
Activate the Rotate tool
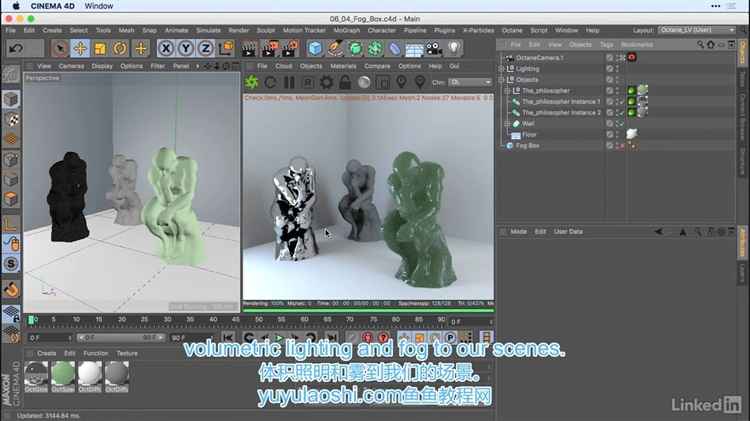click(120, 48)
